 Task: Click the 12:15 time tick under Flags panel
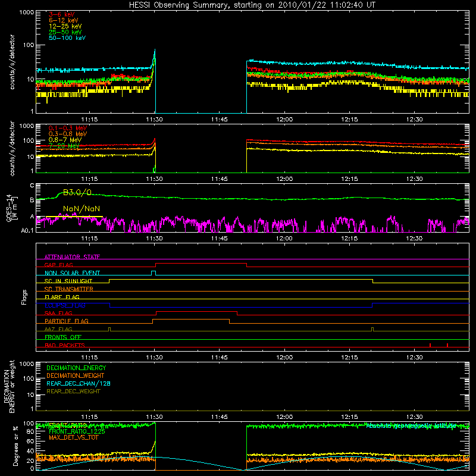click(349, 358)
